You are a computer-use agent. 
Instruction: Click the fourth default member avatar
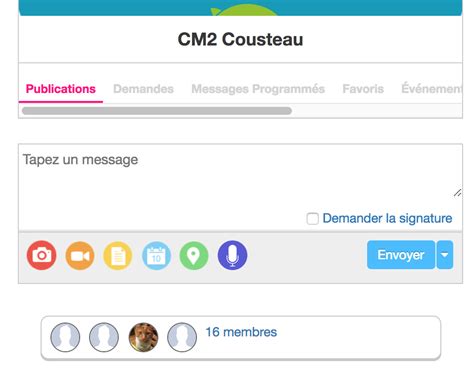click(x=182, y=337)
